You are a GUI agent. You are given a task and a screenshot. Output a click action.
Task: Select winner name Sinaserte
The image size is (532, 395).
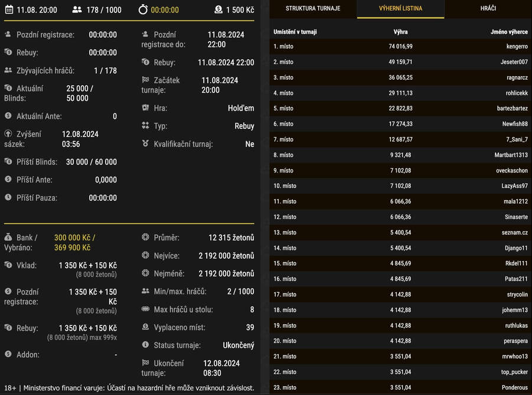click(x=516, y=217)
